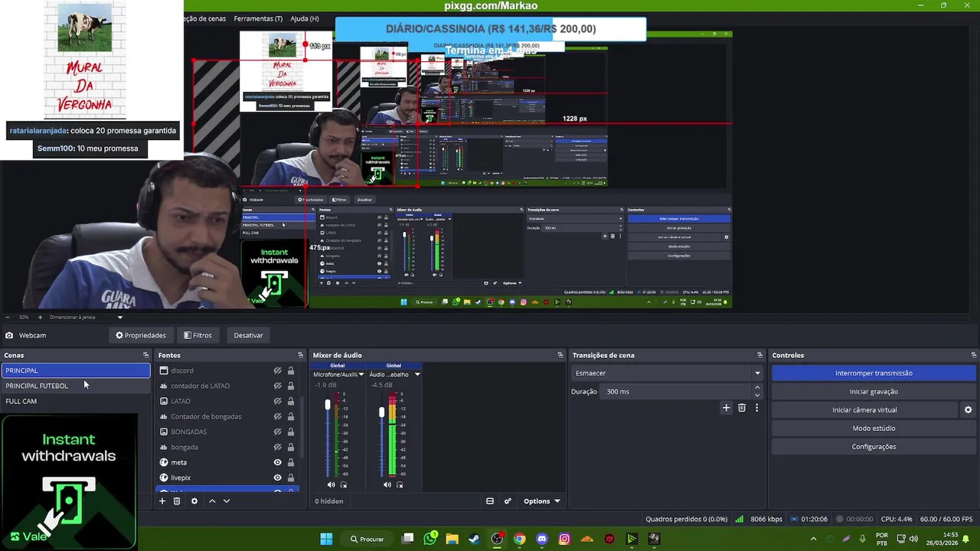Viewport: 980px width, 551px height.
Task: Open monitoring settings for Microfone channel
Action: [x=344, y=484]
